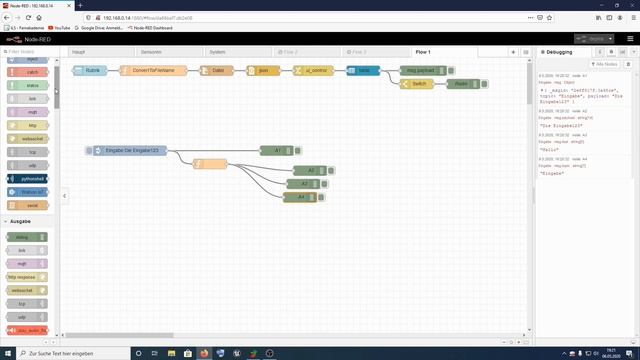The image size is (640, 360).
Task: Select the debug output node in the palette
Action: click(x=27, y=237)
